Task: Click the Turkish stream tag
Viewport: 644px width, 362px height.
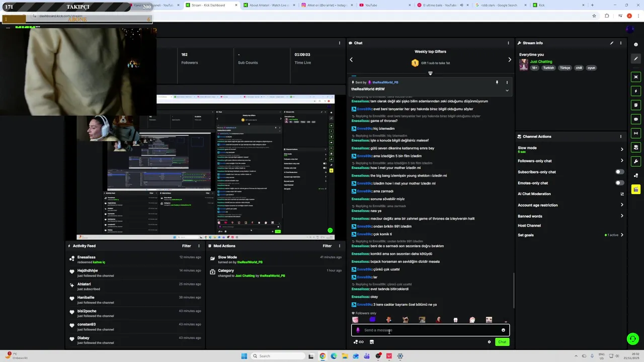Action: coord(548,68)
